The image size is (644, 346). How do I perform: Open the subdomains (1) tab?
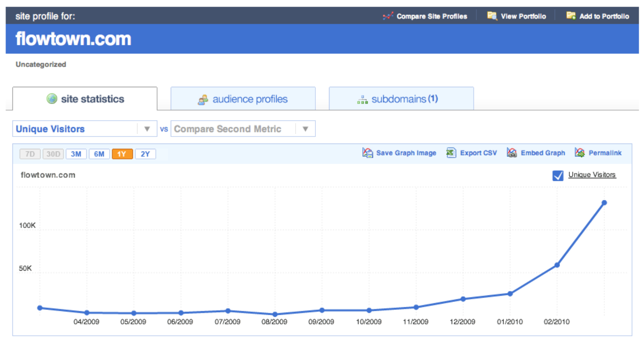coord(401,99)
